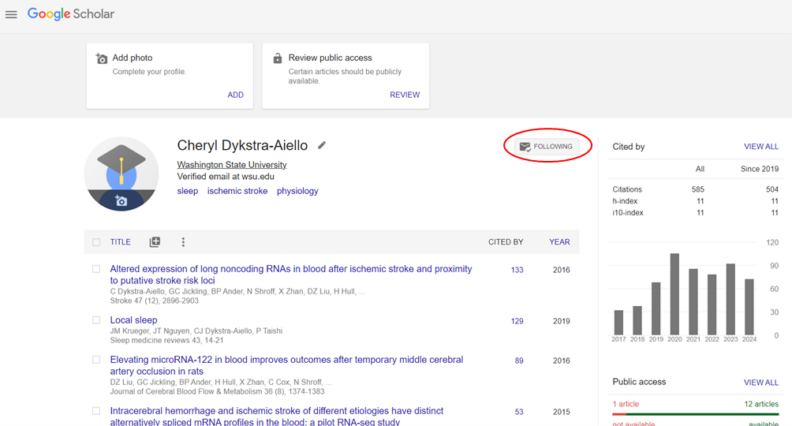Viewport: 792px width, 426px height.
Task: Open Intracerebral hemorrhage and ischemic stroke article
Action: click(277, 416)
